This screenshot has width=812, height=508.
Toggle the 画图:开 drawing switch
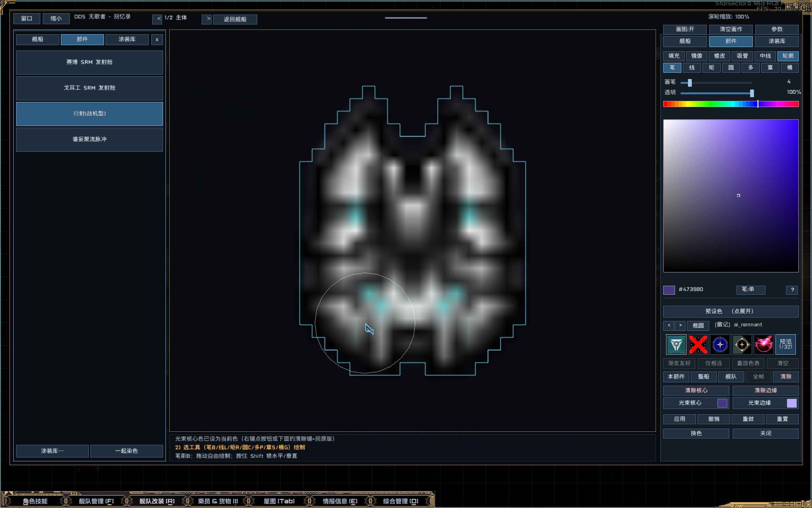click(x=685, y=29)
